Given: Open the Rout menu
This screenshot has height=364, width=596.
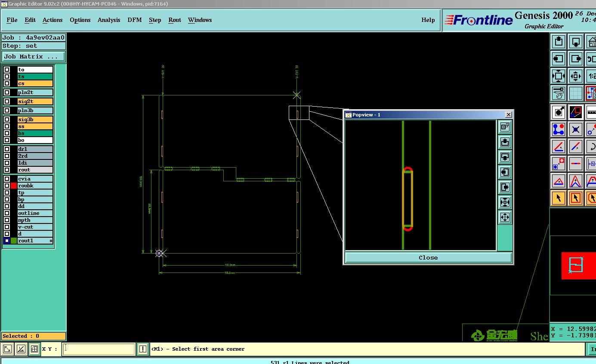Looking at the screenshot, I should click(175, 20).
